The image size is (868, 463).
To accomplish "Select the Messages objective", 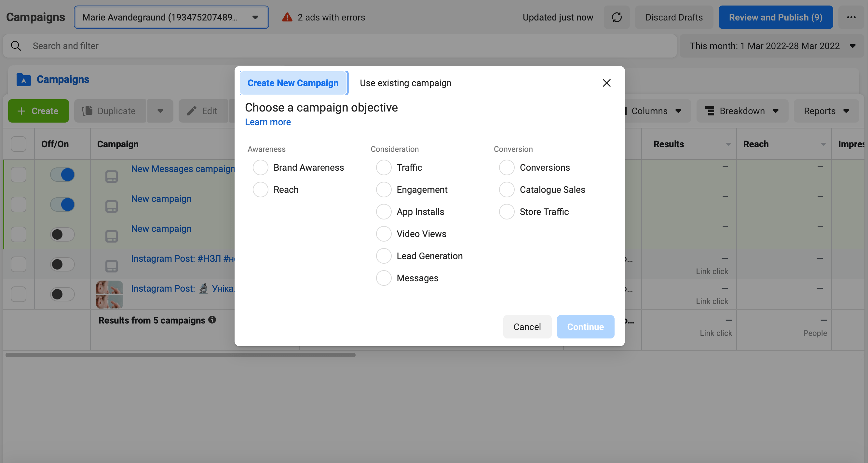I will (384, 278).
